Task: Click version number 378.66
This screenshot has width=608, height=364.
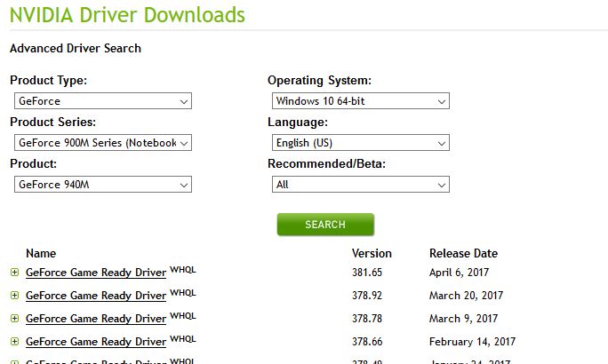Action: click(x=367, y=342)
